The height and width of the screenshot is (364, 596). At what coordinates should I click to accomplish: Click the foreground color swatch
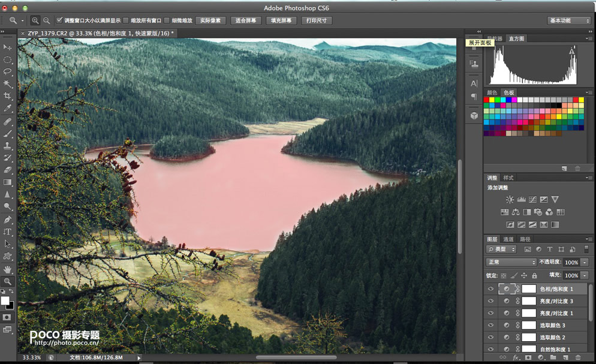pos(5,301)
